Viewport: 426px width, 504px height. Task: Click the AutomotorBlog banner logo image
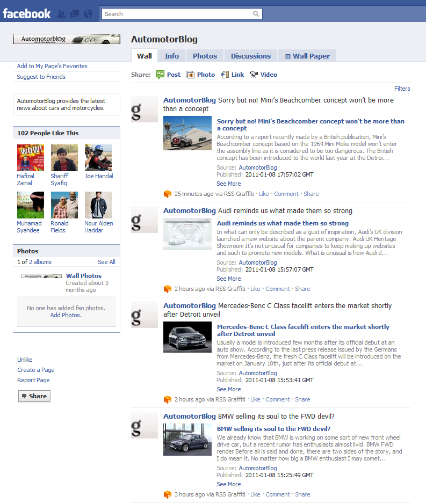click(67, 39)
